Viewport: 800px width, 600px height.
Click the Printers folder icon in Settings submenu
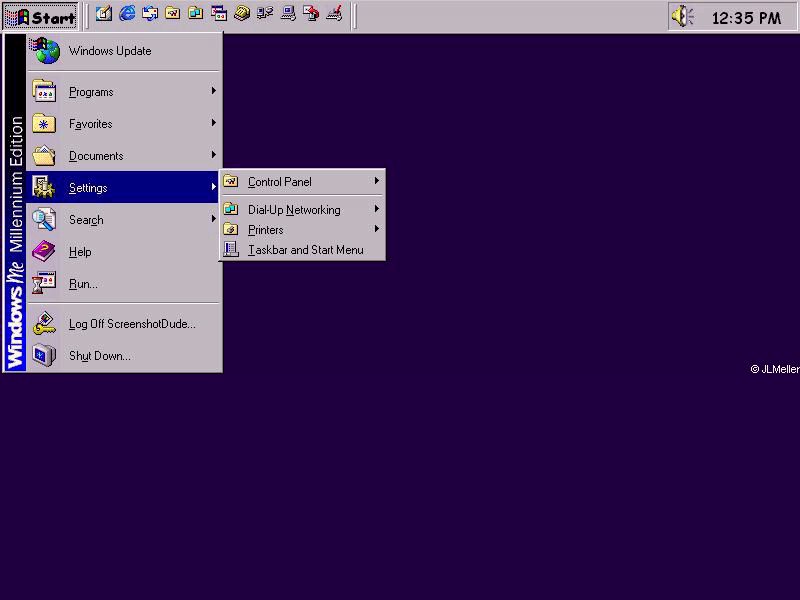231,229
